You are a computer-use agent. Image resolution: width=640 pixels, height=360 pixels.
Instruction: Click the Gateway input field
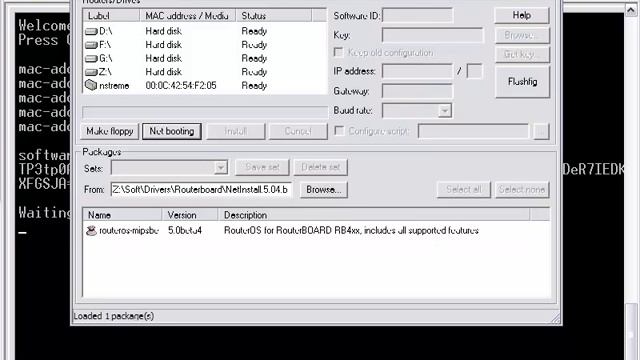(417, 91)
